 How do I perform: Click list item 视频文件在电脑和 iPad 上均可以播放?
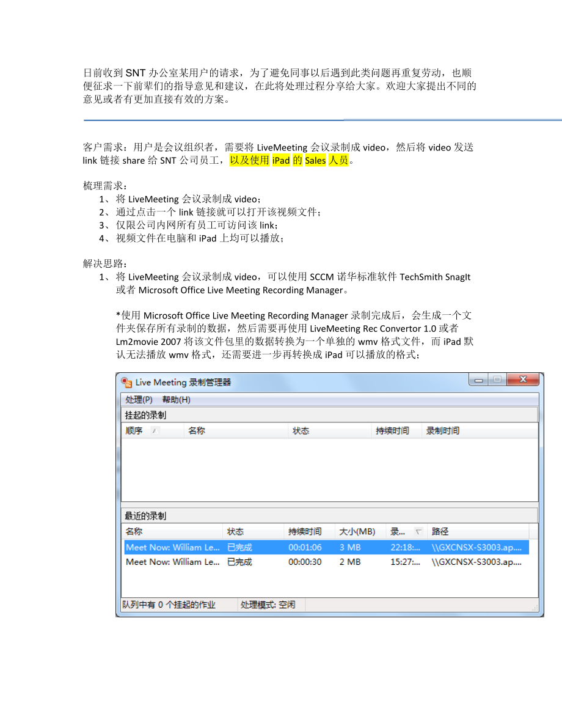tap(200, 238)
